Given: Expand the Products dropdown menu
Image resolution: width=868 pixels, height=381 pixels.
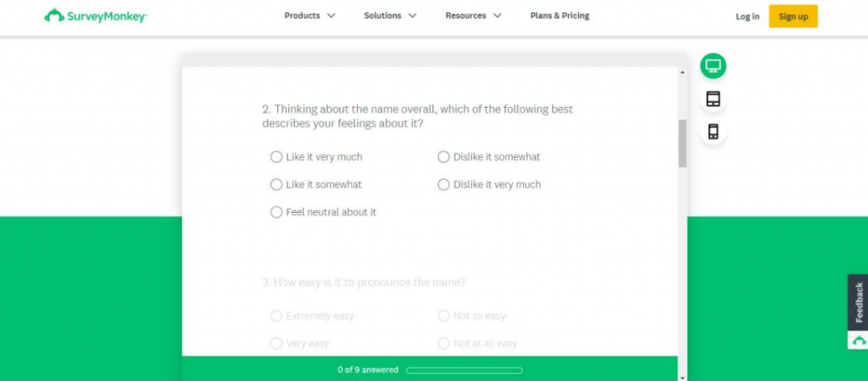Looking at the screenshot, I should [x=309, y=15].
